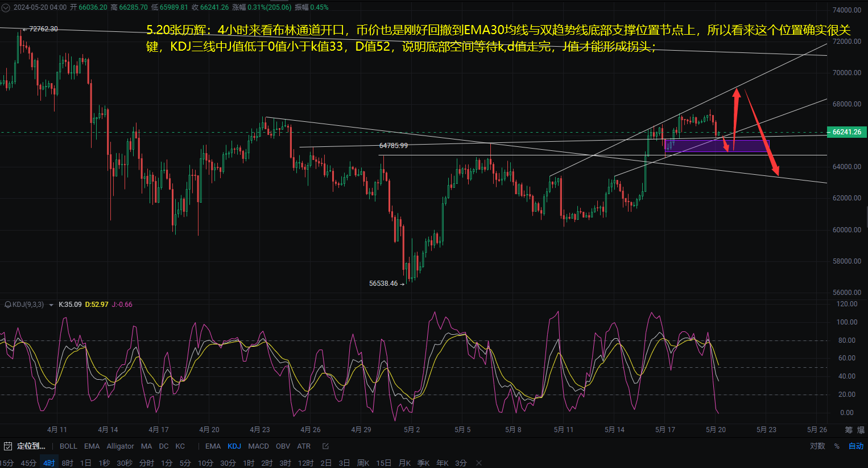Open the 定位到 date locator
Image resolution: width=868 pixels, height=468 pixels.
coord(31,446)
